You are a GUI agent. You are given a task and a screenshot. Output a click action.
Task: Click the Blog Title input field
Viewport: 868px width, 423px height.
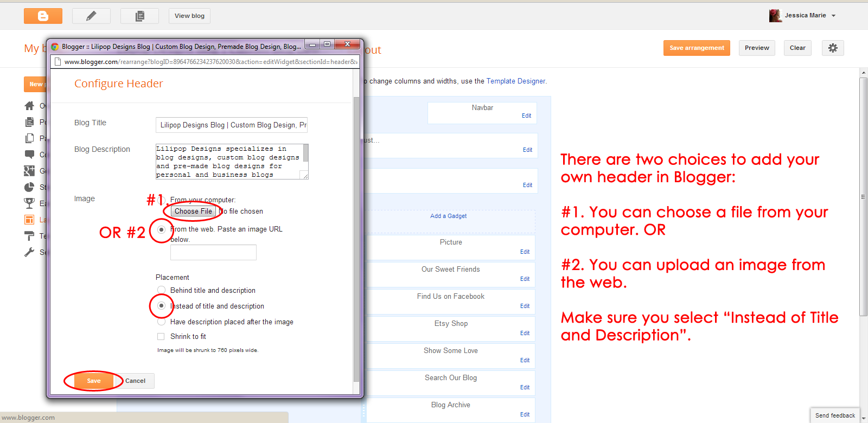tap(232, 125)
